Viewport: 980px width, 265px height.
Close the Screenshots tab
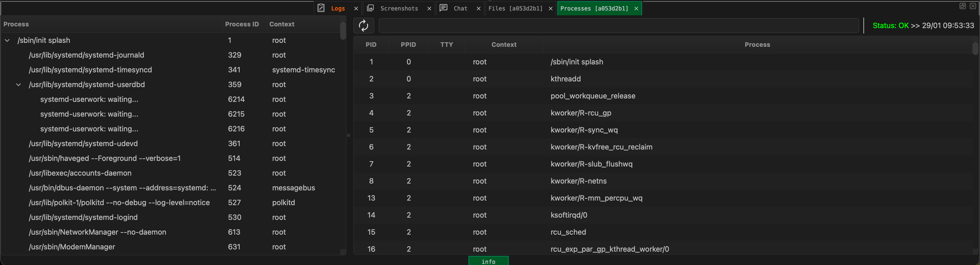(429, 9)
